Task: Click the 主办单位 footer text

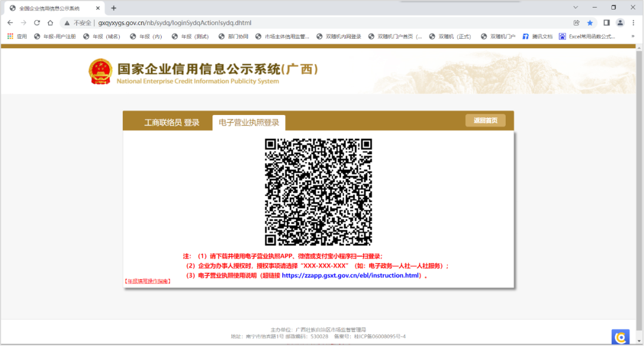Action: coord(318,329)
